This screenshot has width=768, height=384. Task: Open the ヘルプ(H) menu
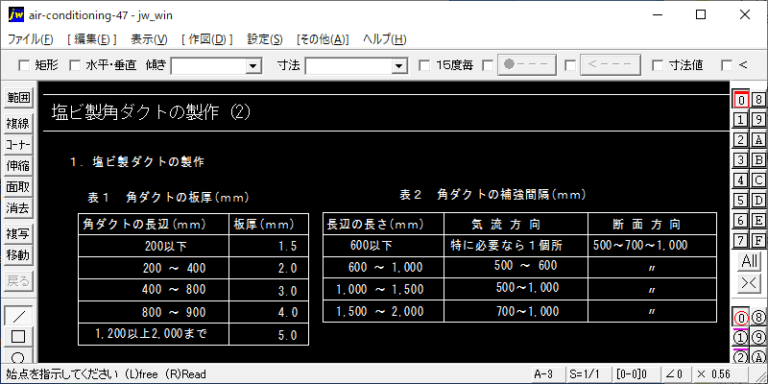tap(384, 40)
